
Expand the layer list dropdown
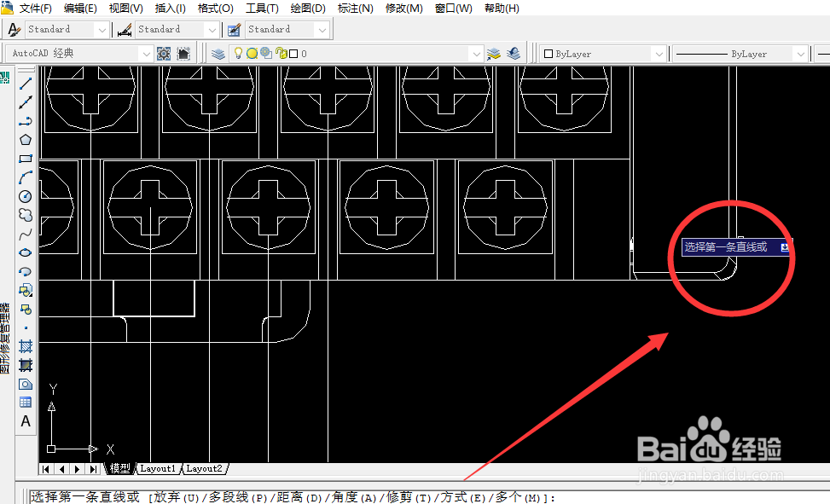click(476, 54)
